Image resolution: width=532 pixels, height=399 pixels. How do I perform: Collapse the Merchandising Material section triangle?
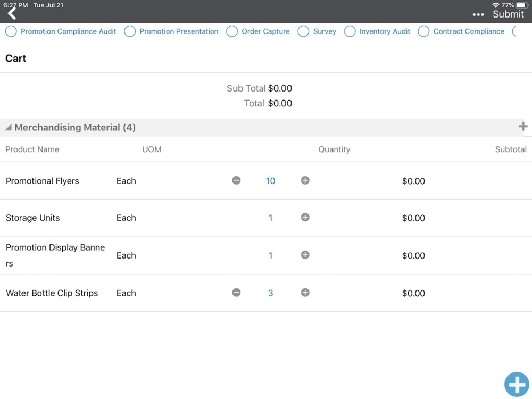click(9, 128)
